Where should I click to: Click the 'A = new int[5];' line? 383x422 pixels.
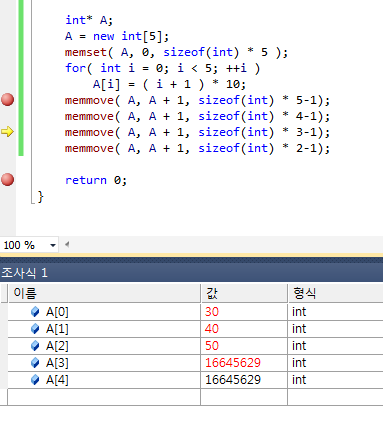[117, 36]
